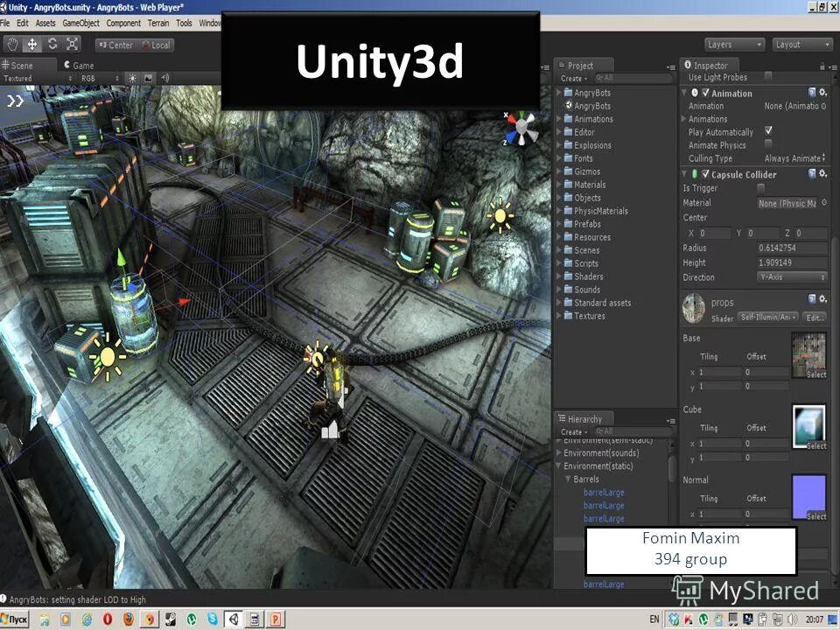This screenshot has width=840, height=630.
Task: Disable the Capsule Collider component checkbox
Action: coord(706,174)
